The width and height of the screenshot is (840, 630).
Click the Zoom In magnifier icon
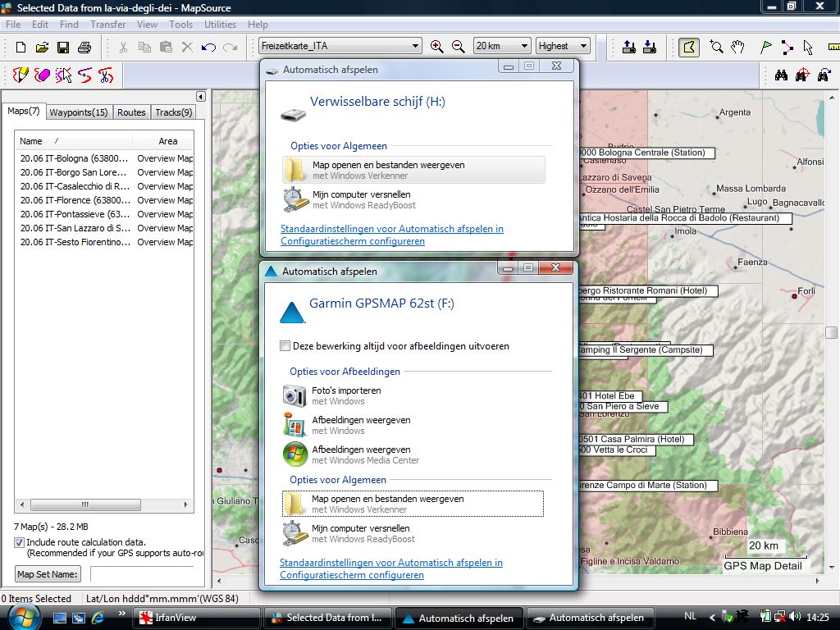pos(437,47)
